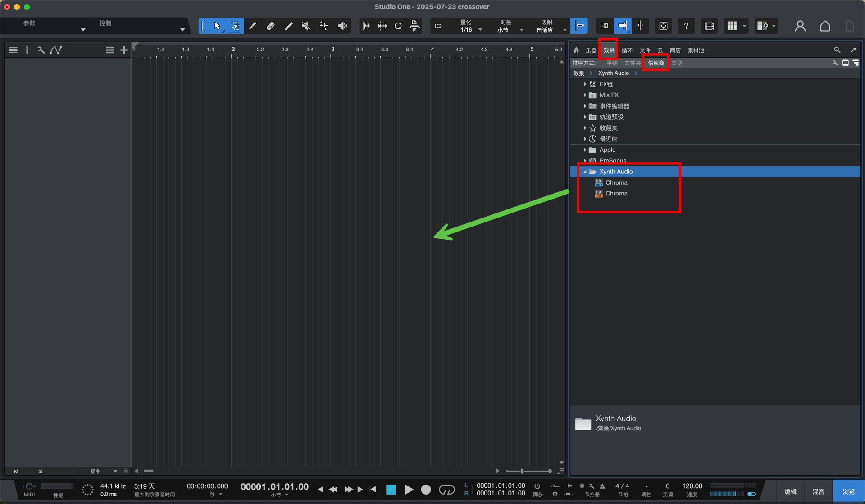Open the track list icon
Screen dimensions: 865x504
13,50
